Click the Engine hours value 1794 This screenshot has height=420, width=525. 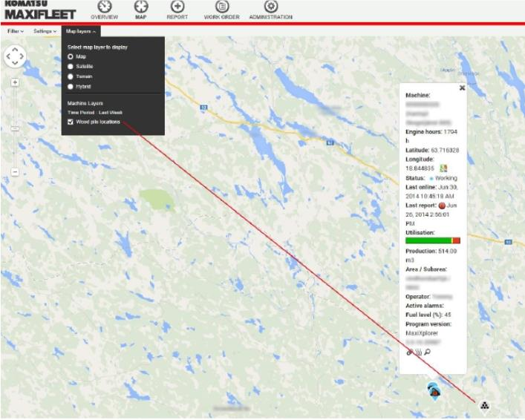click(x=450, y=132)
